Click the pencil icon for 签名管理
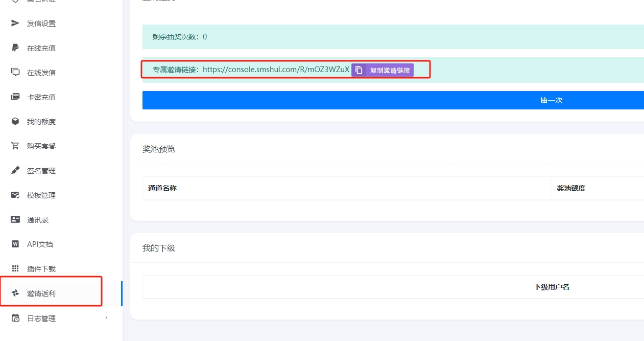Image resolution: width=644 pixels, height=341 pixels. (x=15, y=170)
